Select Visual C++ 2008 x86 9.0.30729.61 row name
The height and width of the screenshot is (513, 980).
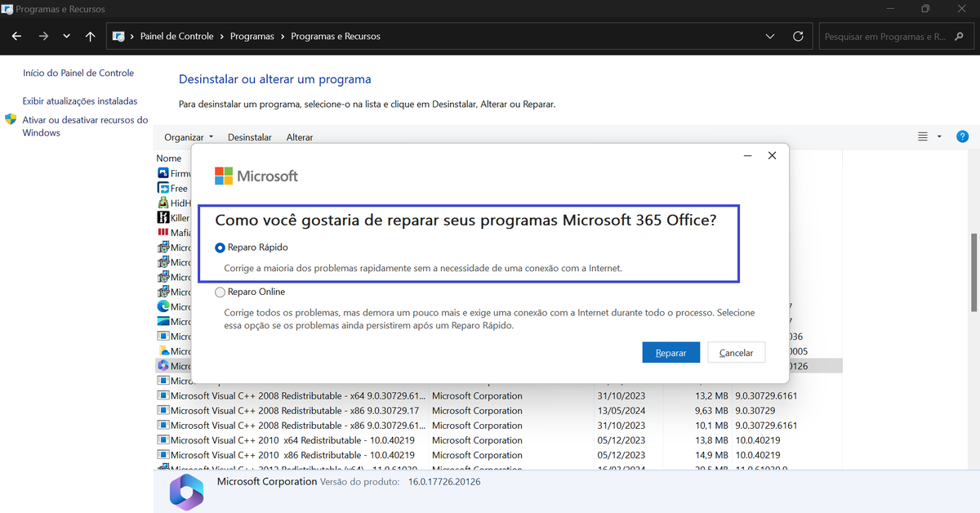pyautogui.click(x=297, y=426)
